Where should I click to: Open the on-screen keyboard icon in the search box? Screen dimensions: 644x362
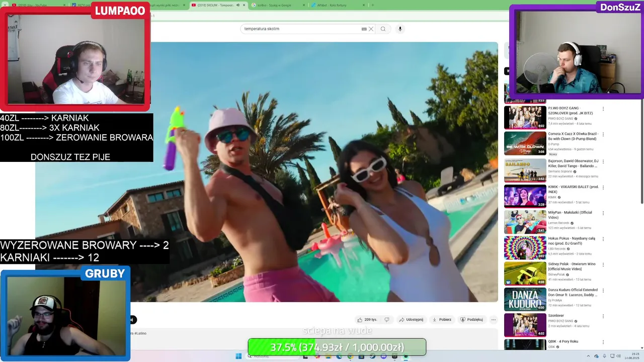(x=364, y=29)
